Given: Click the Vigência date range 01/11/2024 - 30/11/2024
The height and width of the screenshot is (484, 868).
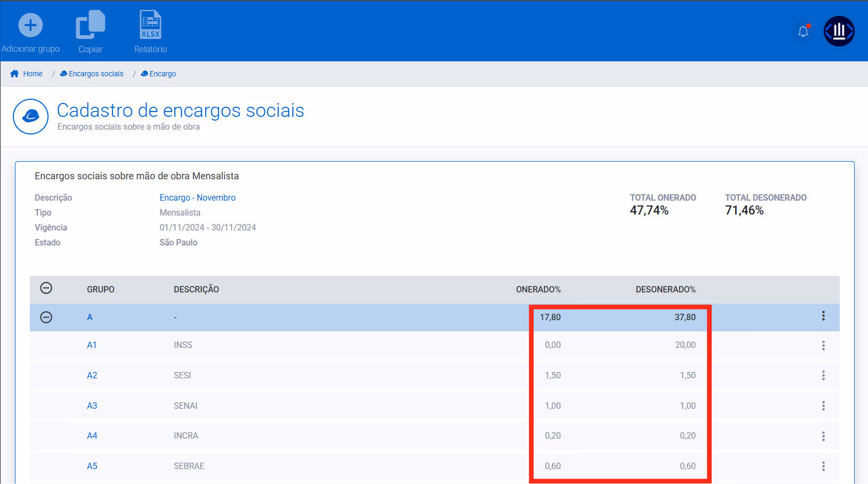Looking at the screenshot, I should coord(207,227).
